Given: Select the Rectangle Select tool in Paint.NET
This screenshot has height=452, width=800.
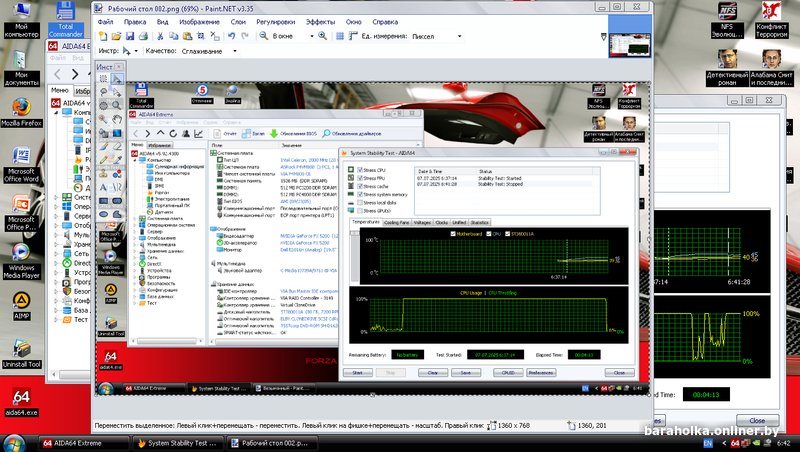Looking at the screenshot, I should (x=103, y=79).
